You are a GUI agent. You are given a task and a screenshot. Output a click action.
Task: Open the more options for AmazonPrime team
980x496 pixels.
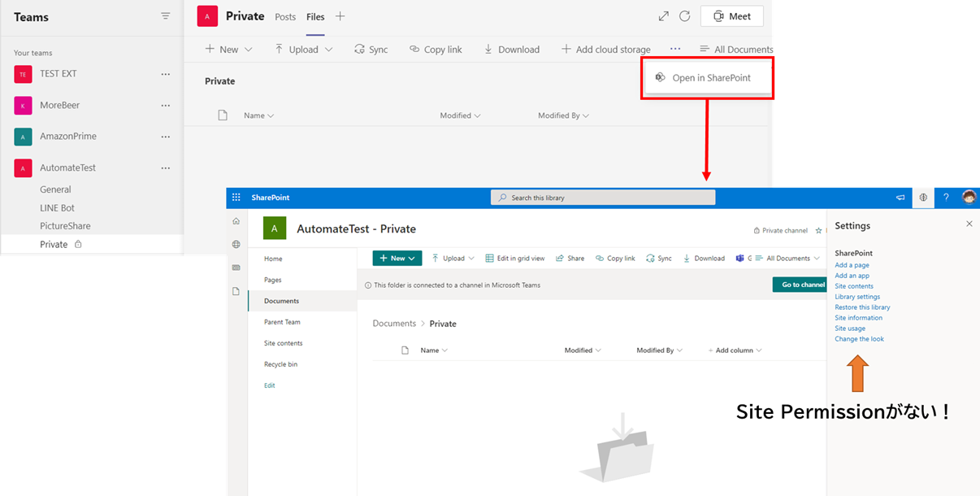tap(166, 137)
